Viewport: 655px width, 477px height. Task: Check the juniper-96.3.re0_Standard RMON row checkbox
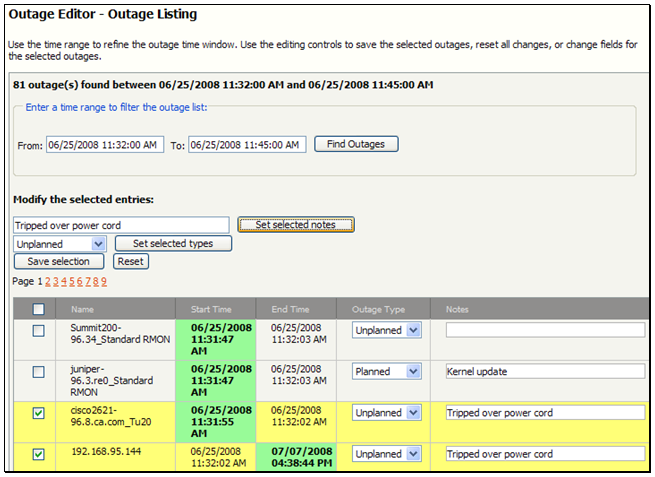tap(38, 372)
